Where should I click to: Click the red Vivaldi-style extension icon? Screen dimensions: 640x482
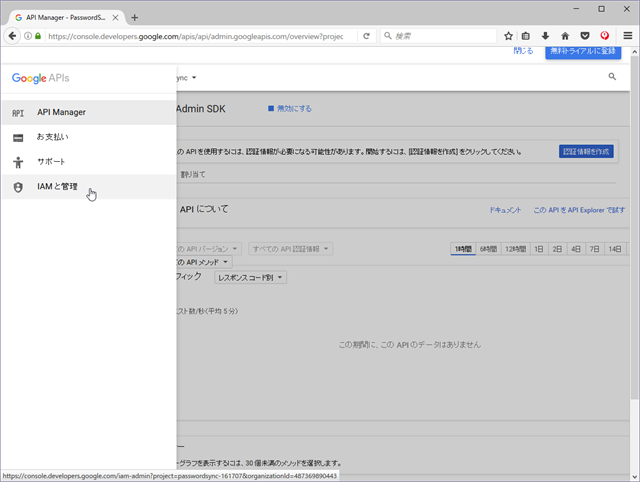coord(604,36)
